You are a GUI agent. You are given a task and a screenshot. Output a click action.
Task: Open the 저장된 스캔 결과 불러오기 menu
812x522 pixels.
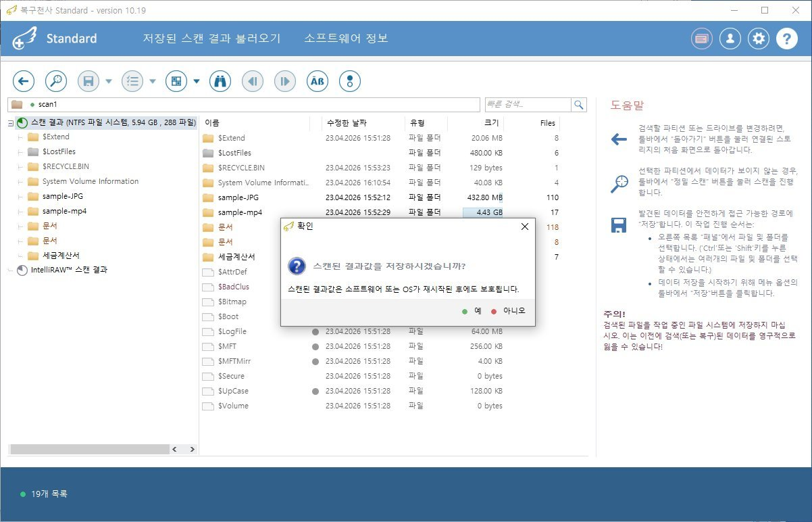click(211, 39)
